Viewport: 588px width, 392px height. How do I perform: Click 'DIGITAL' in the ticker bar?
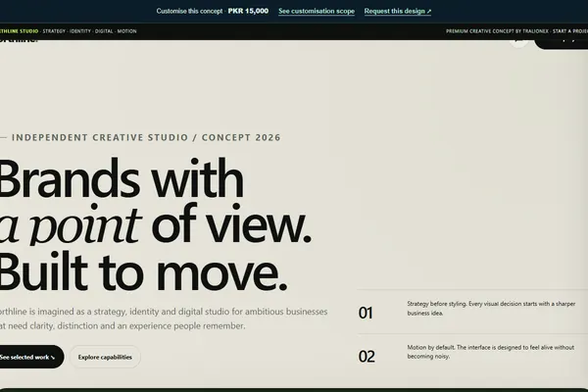tap(104, 31)
